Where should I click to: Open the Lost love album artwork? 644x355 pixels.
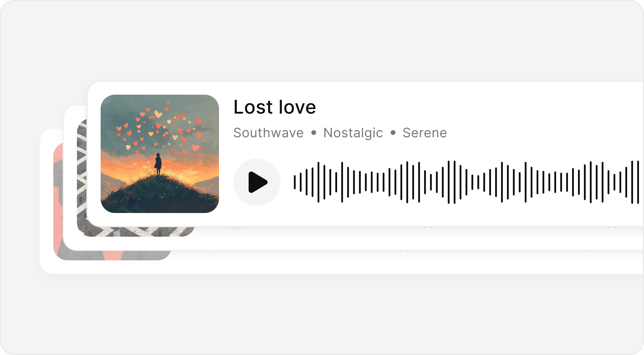[160, 154]
